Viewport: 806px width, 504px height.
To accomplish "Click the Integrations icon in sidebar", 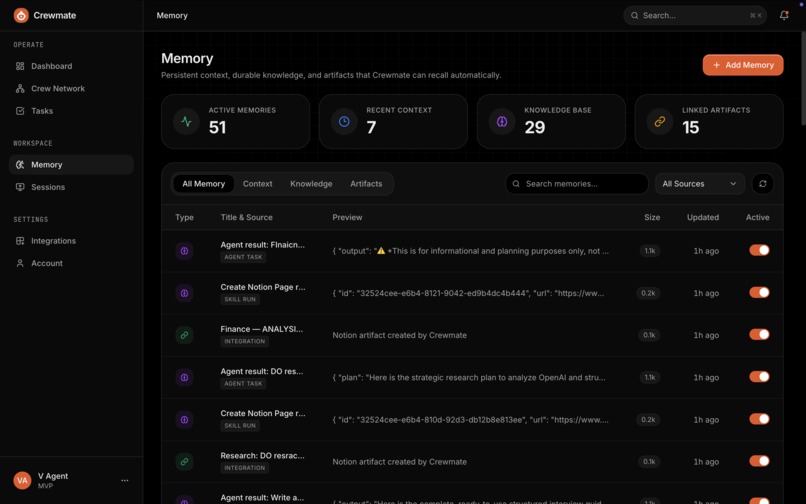I will pos(20,241).
